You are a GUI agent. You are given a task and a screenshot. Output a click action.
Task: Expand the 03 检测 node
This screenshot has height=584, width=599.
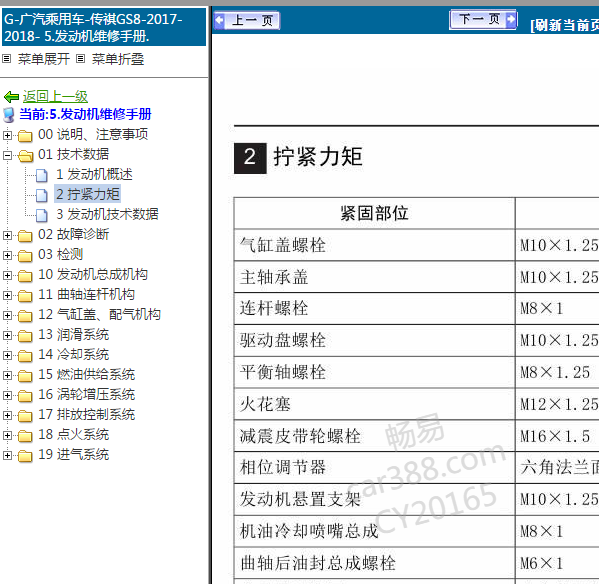(x=7, y=255)
